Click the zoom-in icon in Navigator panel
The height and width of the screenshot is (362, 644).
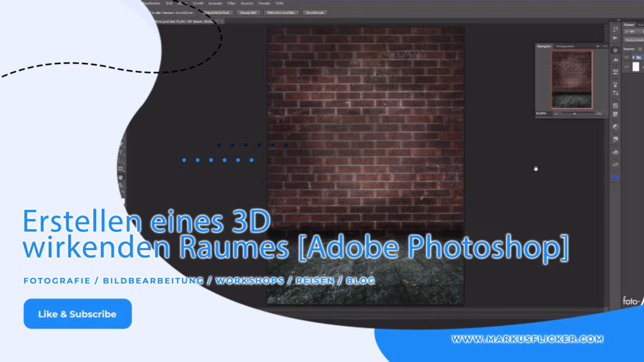[x=597, y=113]
